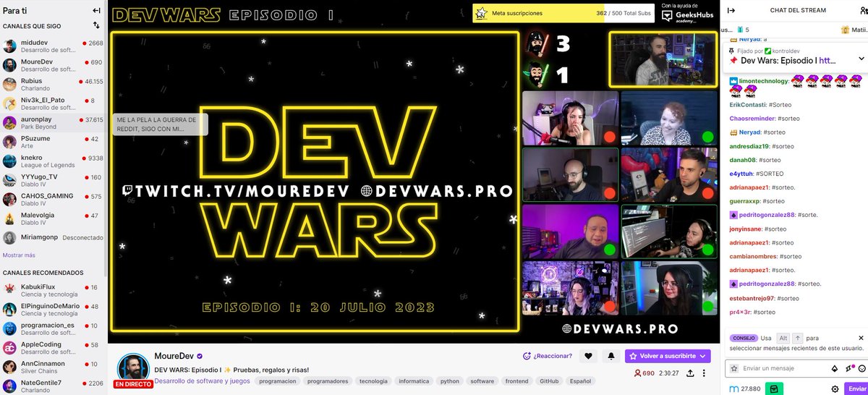
Task: Open midudev channel in sidebar
Action: (53, 47)
